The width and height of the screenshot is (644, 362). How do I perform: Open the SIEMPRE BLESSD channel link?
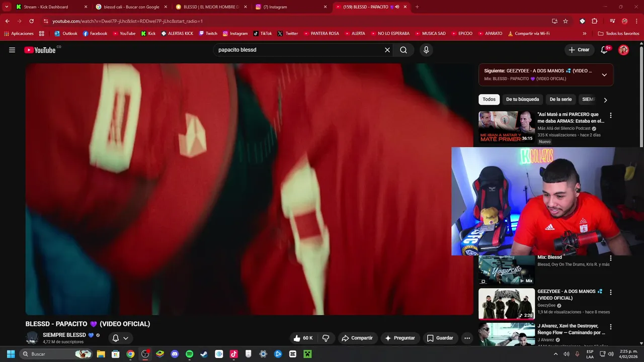[x=64, y=335]
